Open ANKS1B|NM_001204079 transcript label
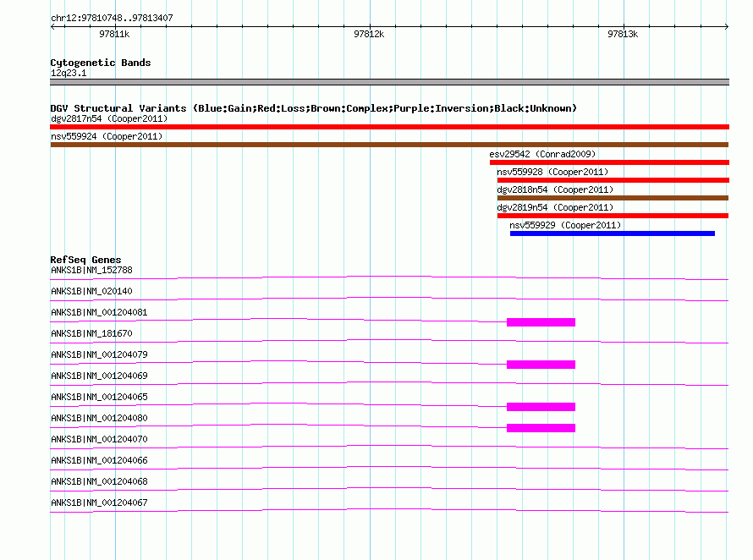The image size is (753, 560). [x=99, y=354]
